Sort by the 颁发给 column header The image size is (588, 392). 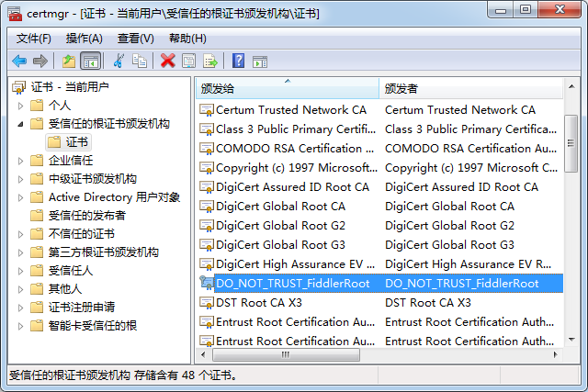tap(285, 88)
